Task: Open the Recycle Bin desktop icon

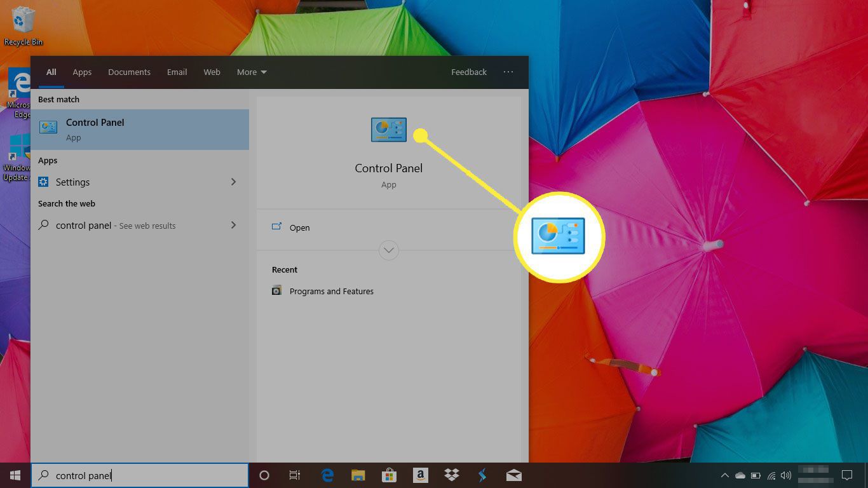Action: (x=24, y=25)
